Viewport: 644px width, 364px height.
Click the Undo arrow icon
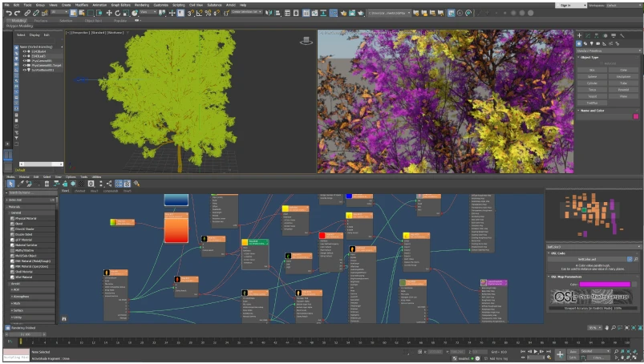(x=7, y=13)
